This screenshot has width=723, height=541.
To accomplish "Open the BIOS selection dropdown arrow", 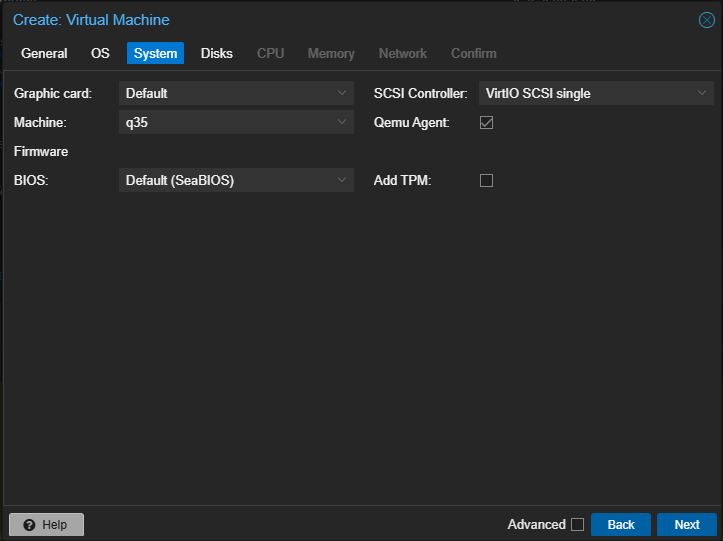I will pos(342,180).
